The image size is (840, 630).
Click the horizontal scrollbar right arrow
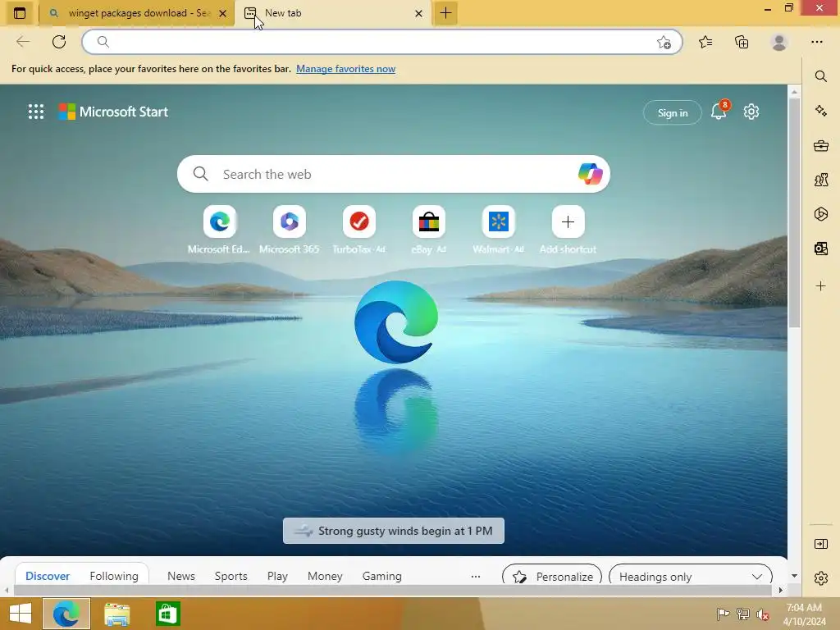click(x=781, y=590)
